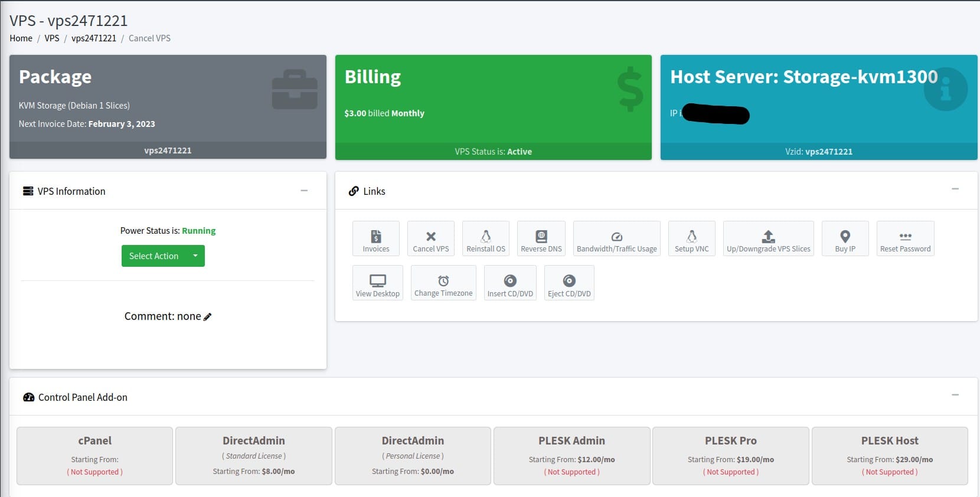Click $3.00 billed Monthly text
Image resolution: width=980 pixels, height=497 pixels.
pyautogui.click(x=384, y=113)
